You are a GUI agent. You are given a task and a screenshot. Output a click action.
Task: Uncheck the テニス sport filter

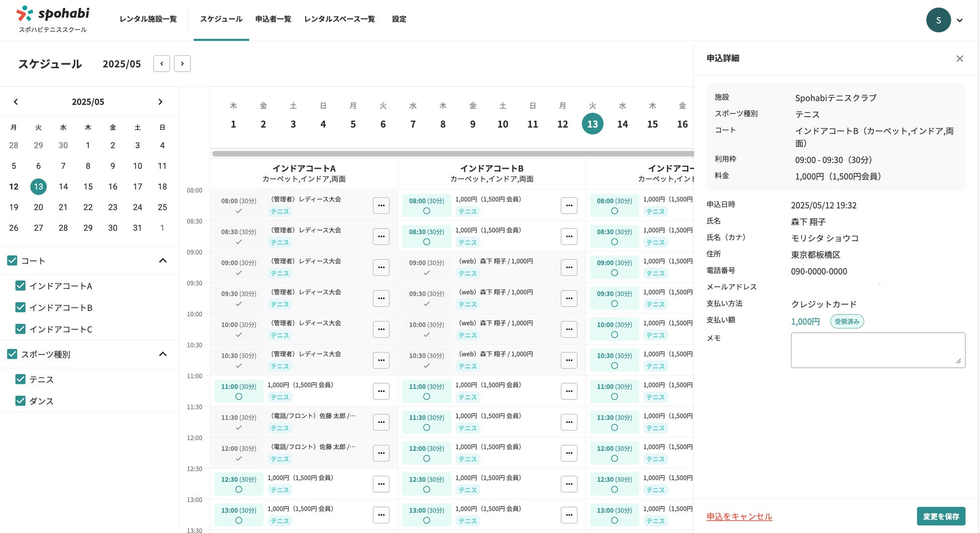tap(20, 379)
